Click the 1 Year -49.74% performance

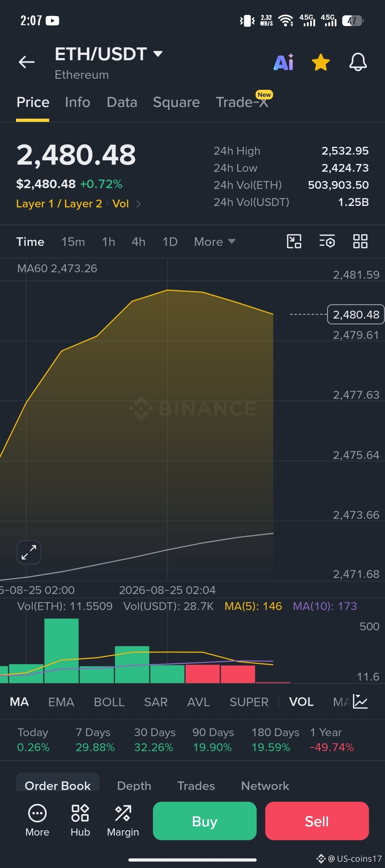[332, 740]
